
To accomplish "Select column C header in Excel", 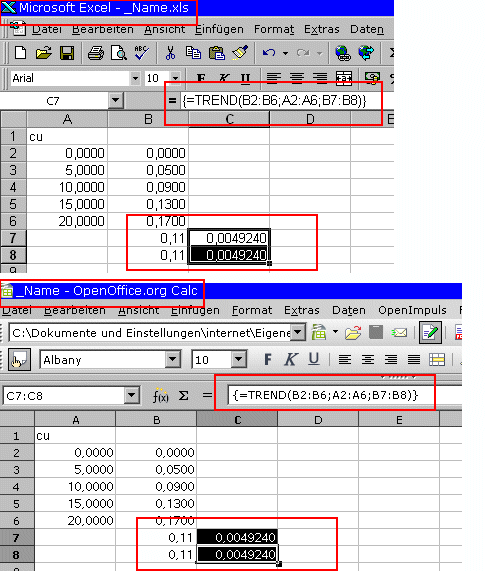I will [229, 119].
